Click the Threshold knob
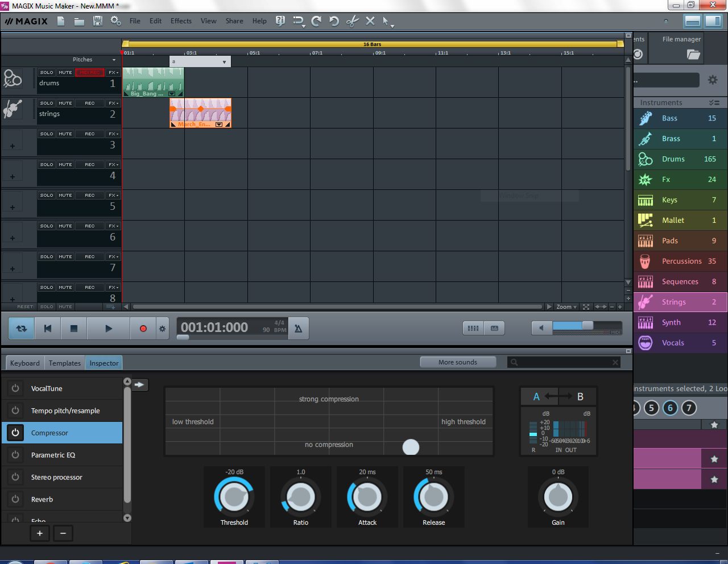 coord(234,497)
